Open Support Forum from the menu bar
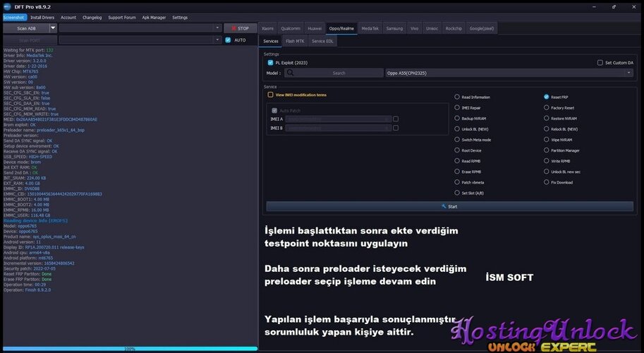The height and width of the screenshot is (353, 644). tap(122, 17)
